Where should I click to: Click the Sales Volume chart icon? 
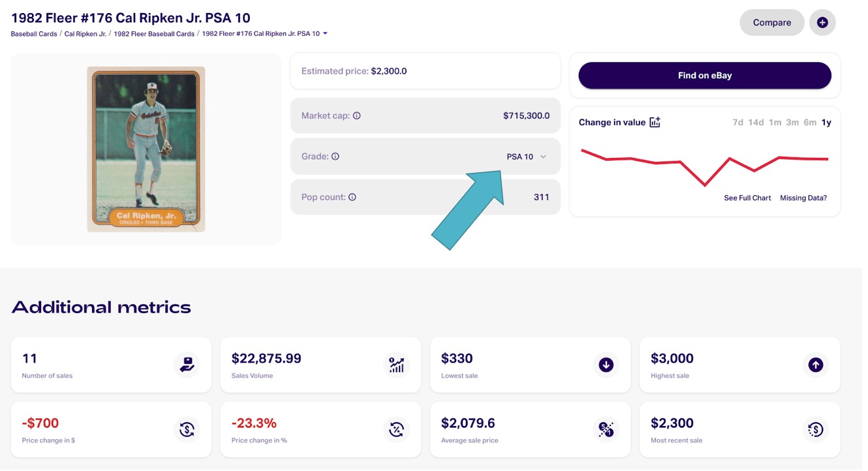[396, 365]
